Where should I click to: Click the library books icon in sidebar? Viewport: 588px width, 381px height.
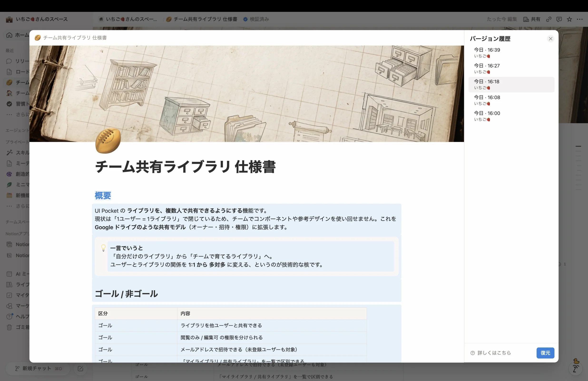[x=9, y=285]
